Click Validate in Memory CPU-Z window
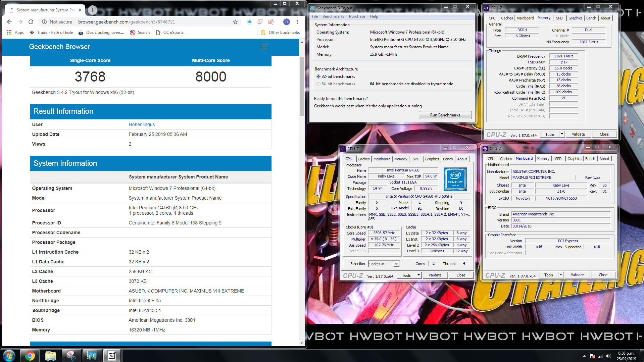The width and height of the screenshot is (644, 362). (x=578, y=134)
